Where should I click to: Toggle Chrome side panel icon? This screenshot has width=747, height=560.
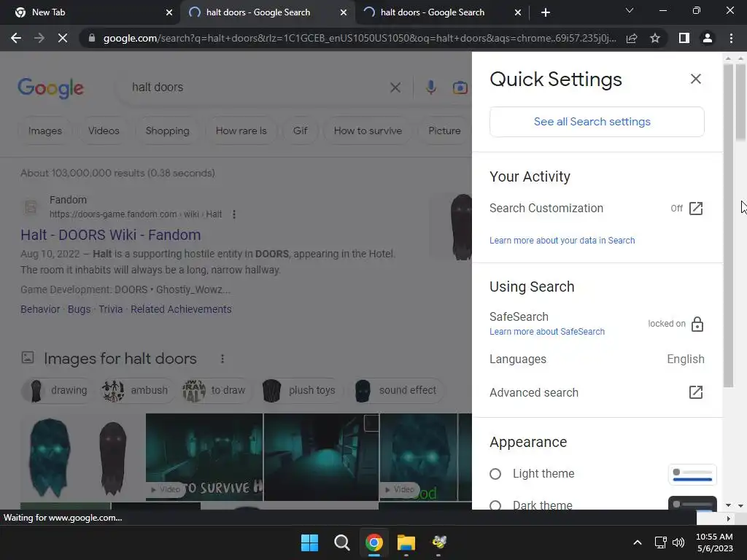click(x=684, y=38)
